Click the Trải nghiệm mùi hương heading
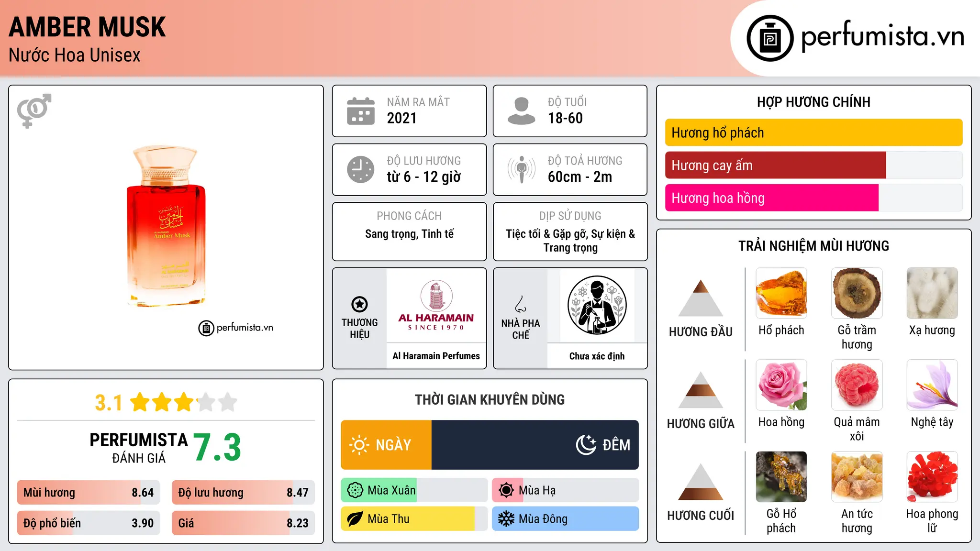This screenshot has width=980, height=551. [x=813, y=246]
